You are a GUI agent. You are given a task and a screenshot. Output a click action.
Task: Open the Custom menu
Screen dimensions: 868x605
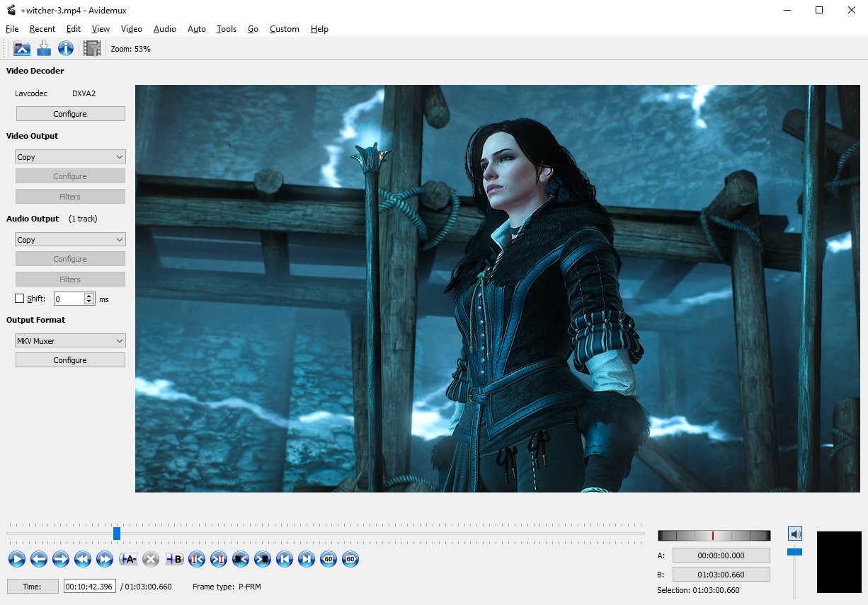[285, 29]
